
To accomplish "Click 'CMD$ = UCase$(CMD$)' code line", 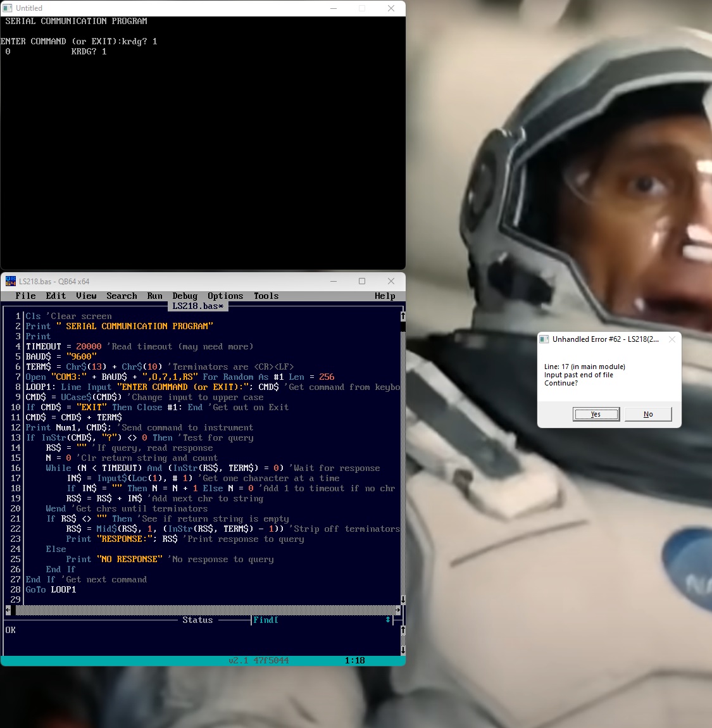I will tap(144, 398).
